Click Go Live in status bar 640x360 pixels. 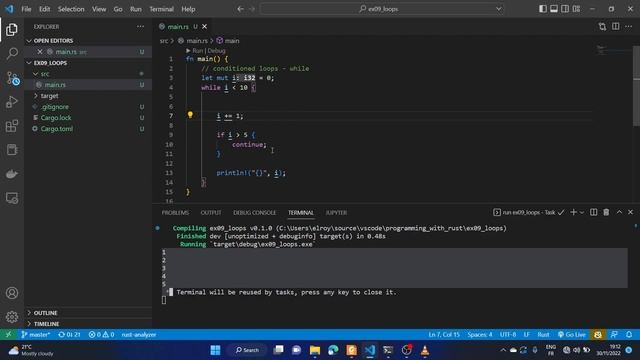(571, 335)
